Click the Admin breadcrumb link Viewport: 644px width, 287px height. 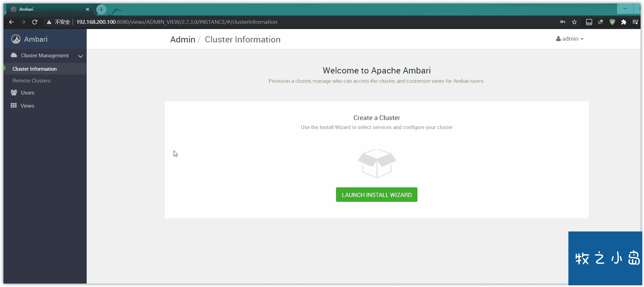183,40
